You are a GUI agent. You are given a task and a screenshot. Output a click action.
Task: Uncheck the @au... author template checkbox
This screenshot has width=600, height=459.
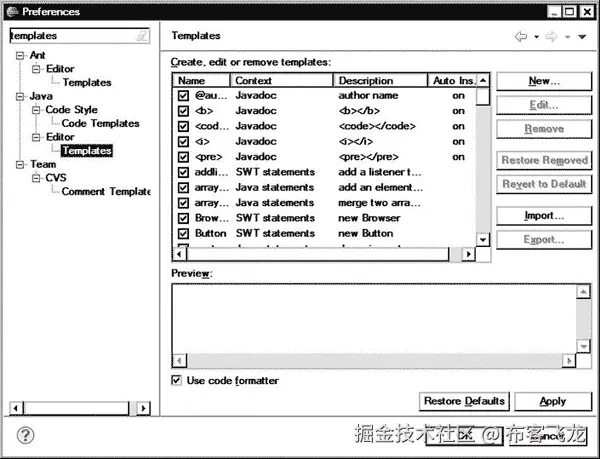[x=183, y=95]
